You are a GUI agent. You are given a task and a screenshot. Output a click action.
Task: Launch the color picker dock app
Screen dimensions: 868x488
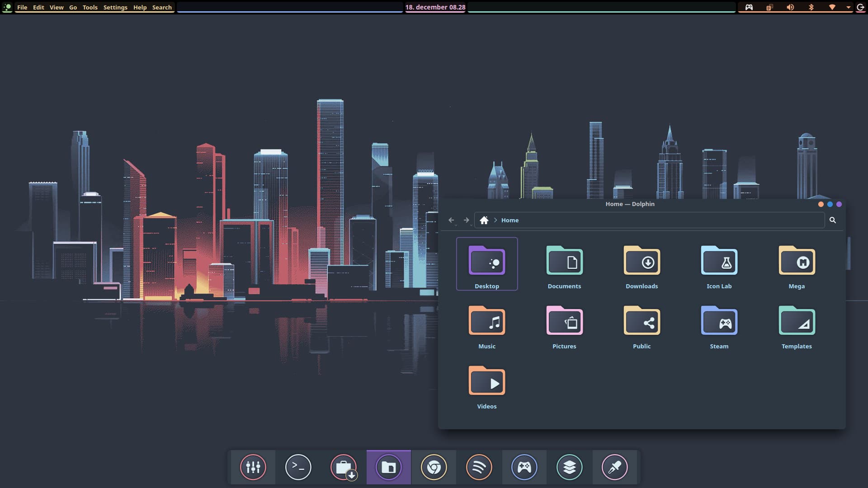[614, 467]
